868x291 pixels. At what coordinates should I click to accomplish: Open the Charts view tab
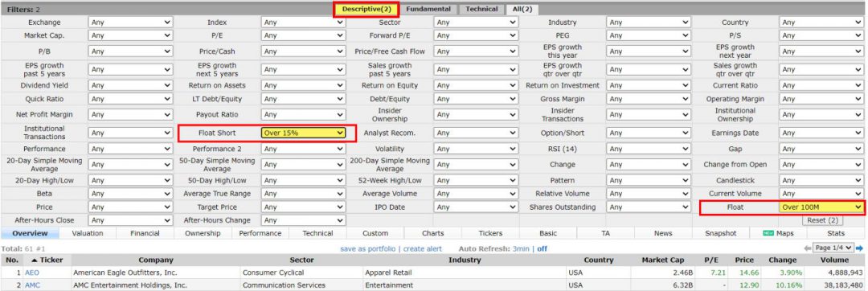(433, 233)
